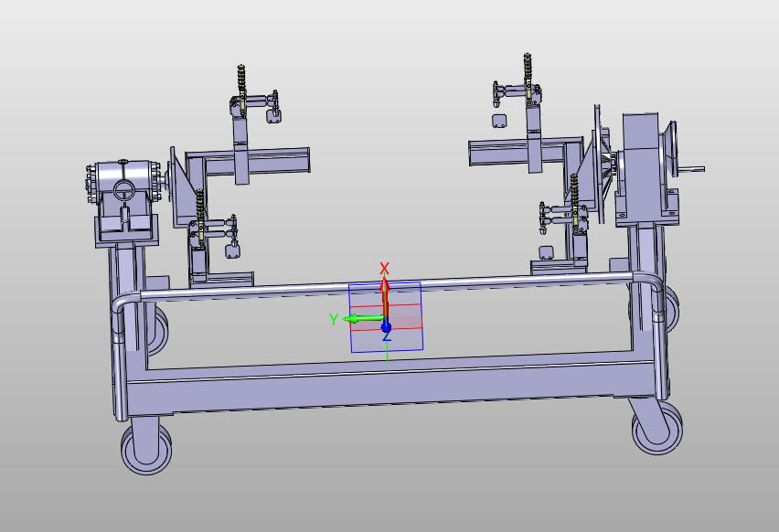Click the red X axis label

384,269
